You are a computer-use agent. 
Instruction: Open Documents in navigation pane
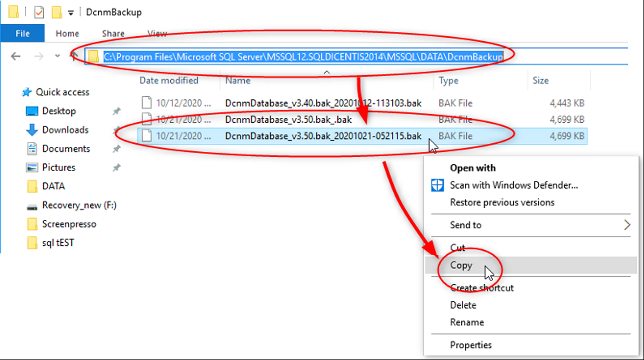[66, 149]
